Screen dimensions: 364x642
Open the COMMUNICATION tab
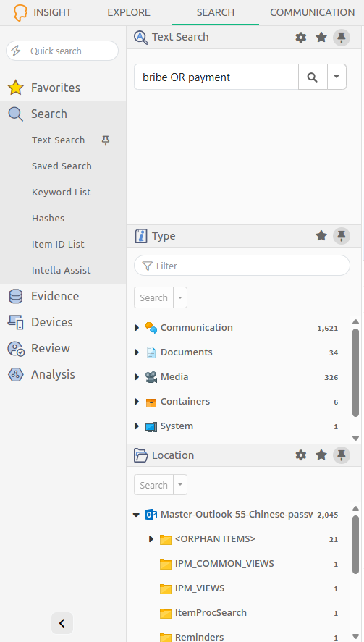pos(313,12)
